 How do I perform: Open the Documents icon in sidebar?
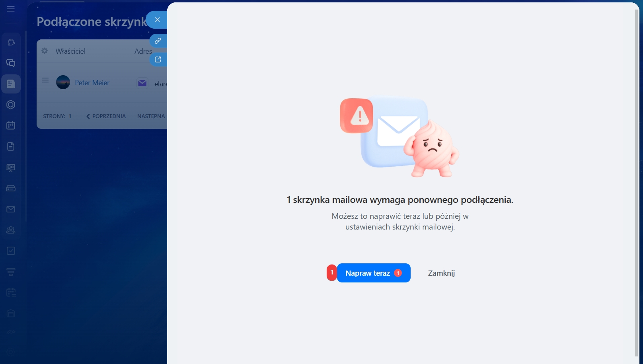coord(11,146)
